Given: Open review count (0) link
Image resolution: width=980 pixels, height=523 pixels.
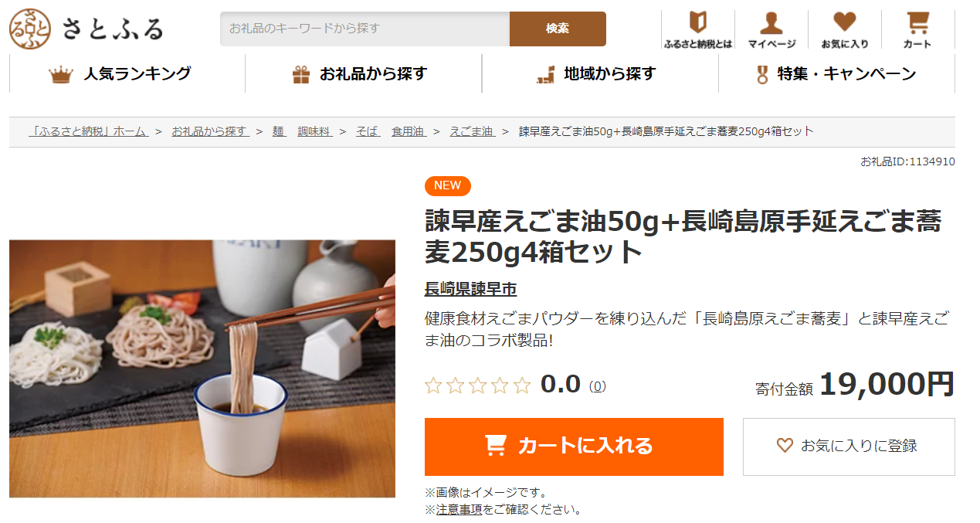Looking at the screenshot, I should tap(598, 386).
